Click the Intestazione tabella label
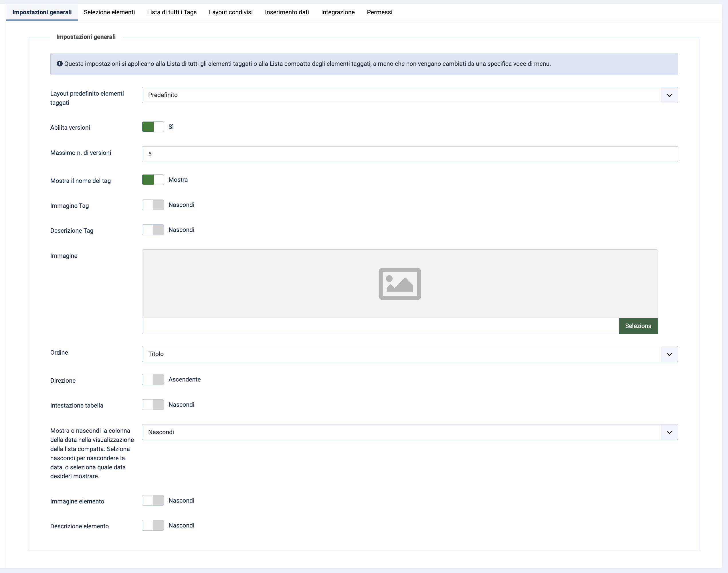 [77, 405]
